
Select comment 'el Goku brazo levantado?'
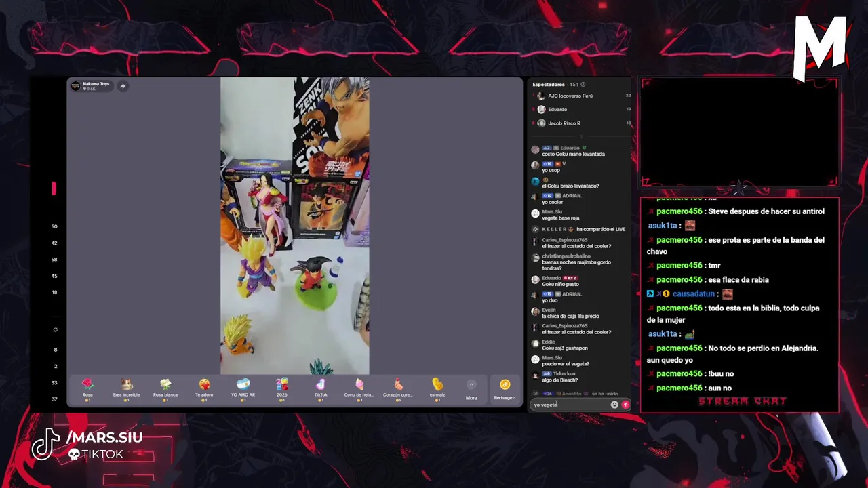(x=570, y=186)
